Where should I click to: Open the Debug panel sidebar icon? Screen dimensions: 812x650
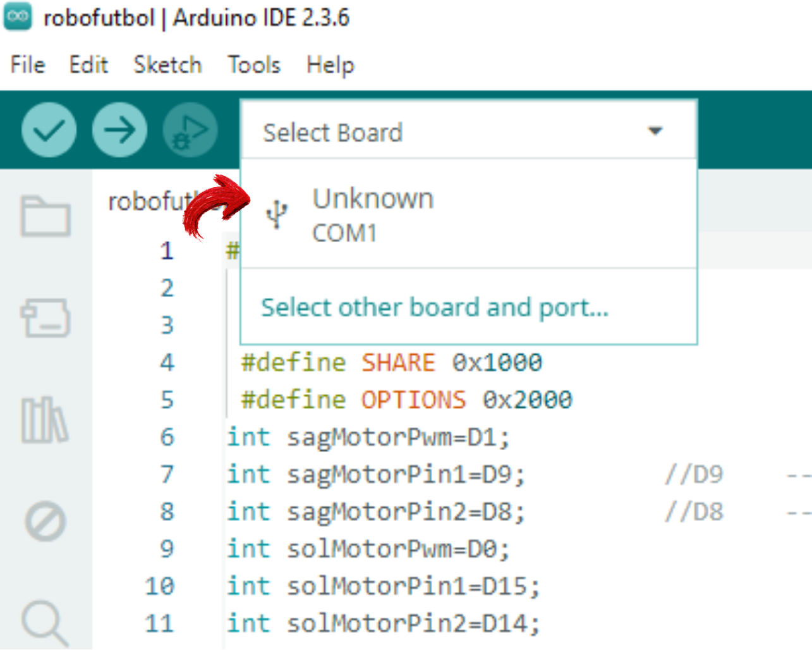point(45,522)
